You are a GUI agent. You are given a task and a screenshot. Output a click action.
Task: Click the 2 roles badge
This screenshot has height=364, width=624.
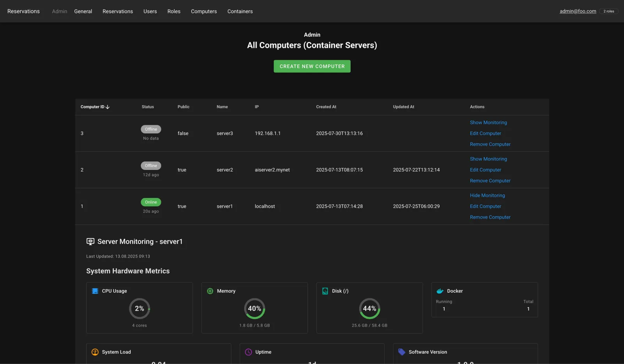pos(609,11)
